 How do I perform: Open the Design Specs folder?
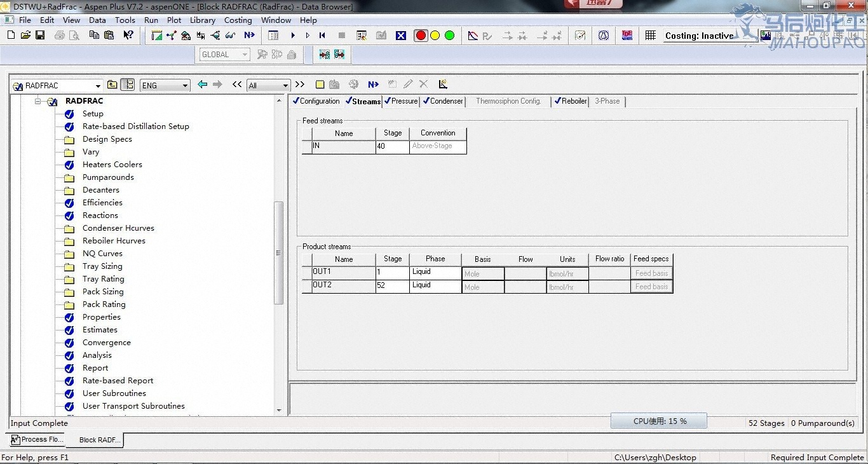tap(107, 139)
